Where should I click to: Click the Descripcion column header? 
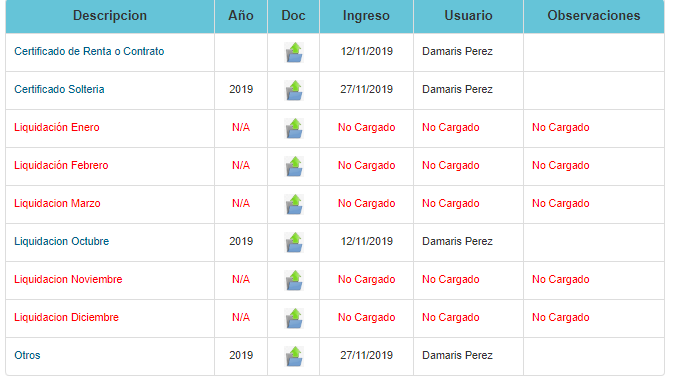(110, 16)
